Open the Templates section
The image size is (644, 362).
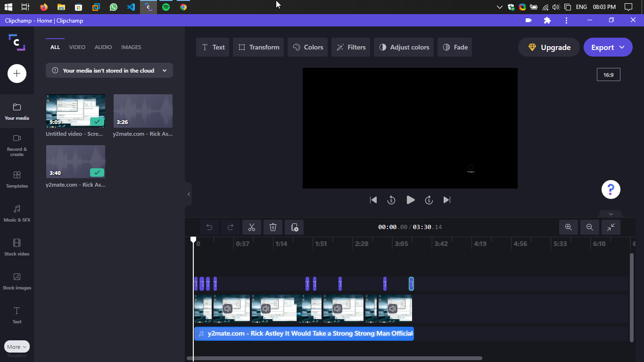coord(17,180)
